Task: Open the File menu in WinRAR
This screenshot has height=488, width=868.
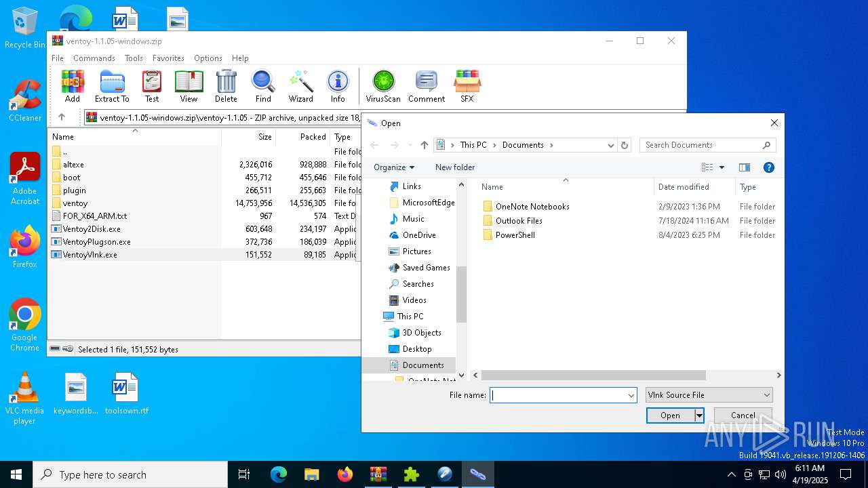Action: pos(58,58)
